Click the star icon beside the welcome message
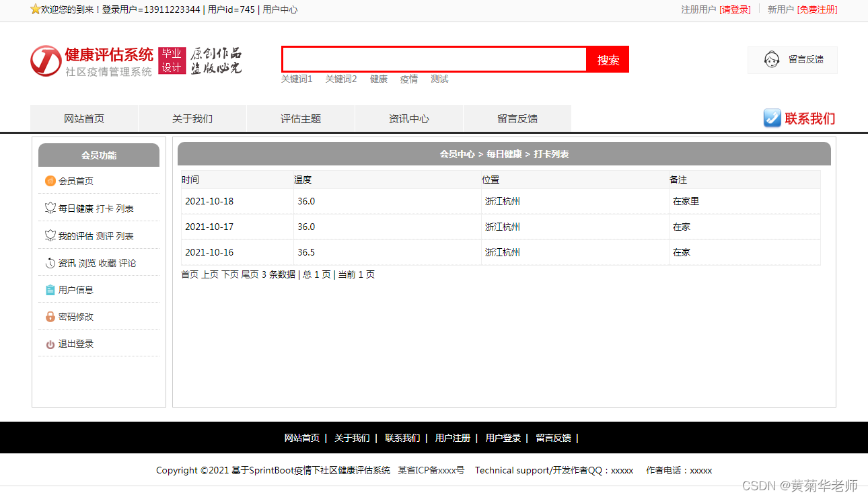This screenshot has height=499, width=868. click(36, 9)
